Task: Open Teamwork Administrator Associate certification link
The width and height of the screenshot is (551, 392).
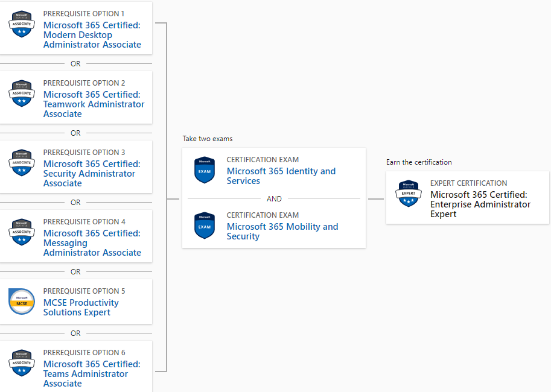Action: (94, 104)
